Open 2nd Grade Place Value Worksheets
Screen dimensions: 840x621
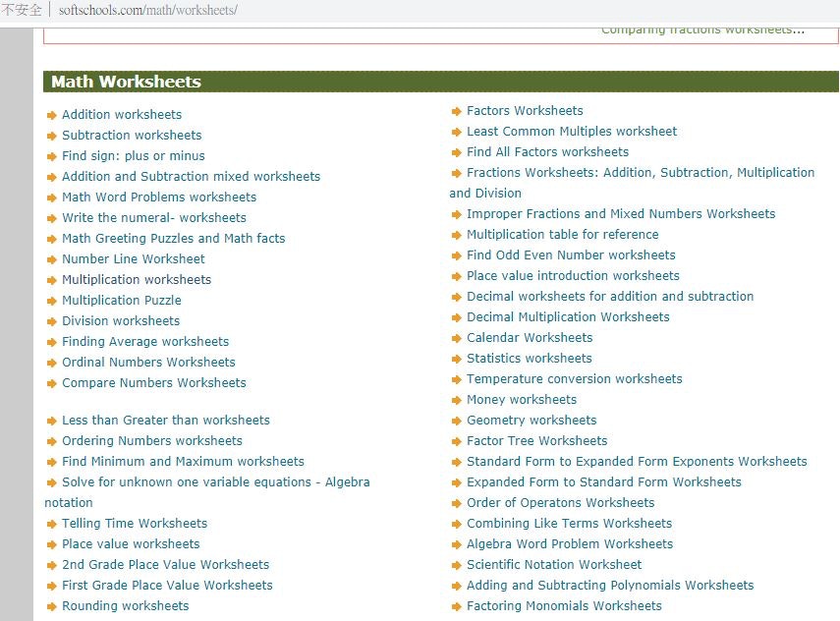tap(165, 565)
